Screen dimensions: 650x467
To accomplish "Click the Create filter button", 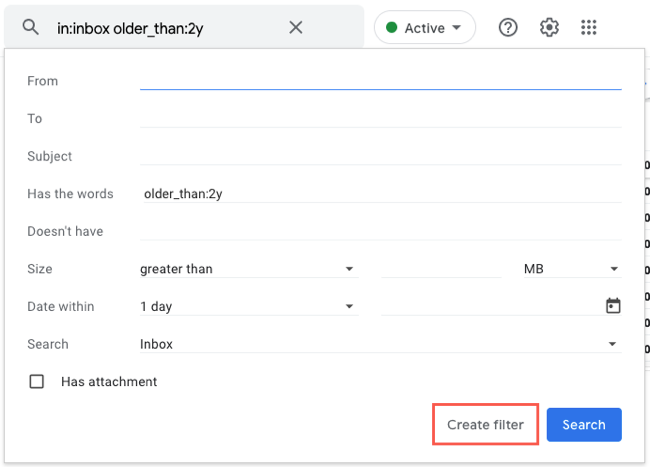I will click(485, 424).
